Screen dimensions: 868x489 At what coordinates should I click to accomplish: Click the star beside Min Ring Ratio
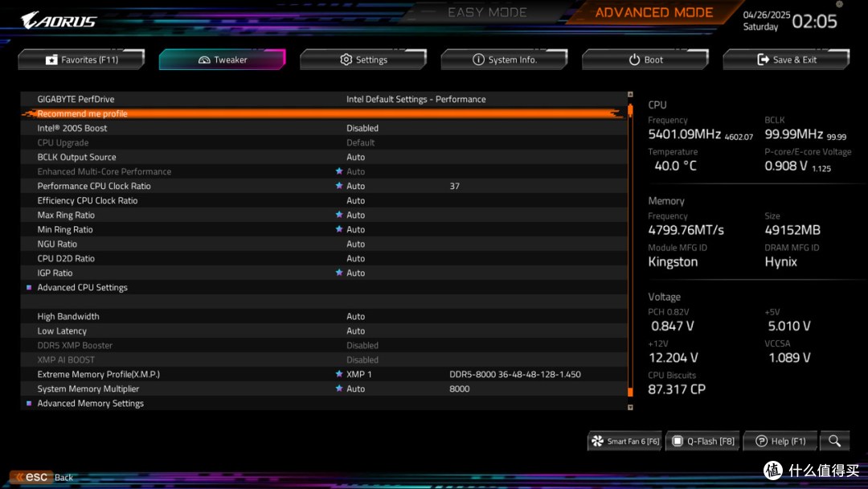339,228
